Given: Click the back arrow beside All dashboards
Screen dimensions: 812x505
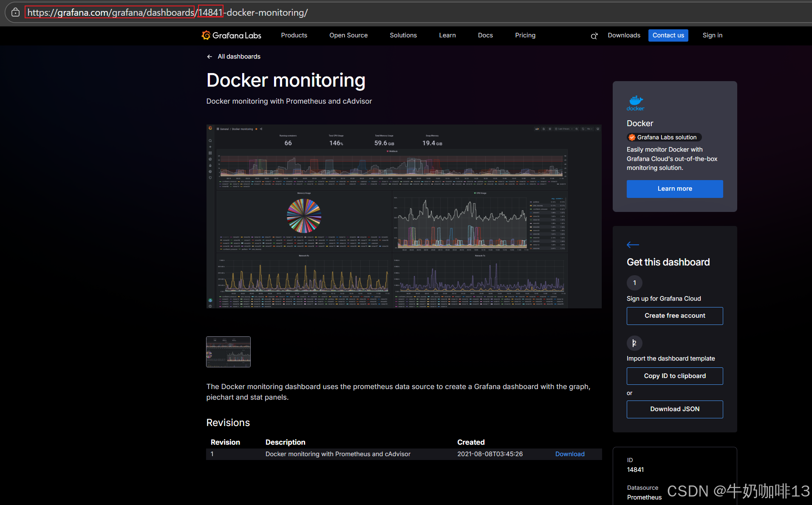Looking at the screenshot, I should pyautogui.click(x=209, y=56).
